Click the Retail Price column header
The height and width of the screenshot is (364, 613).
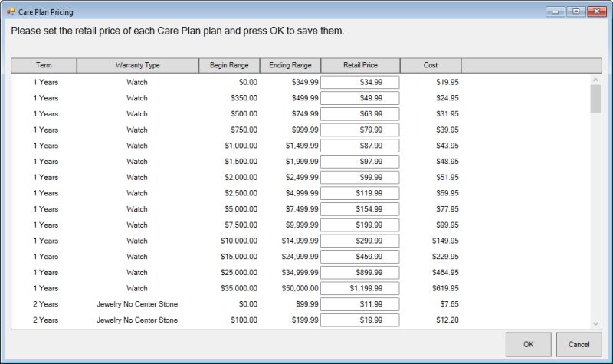coord(360,65)
